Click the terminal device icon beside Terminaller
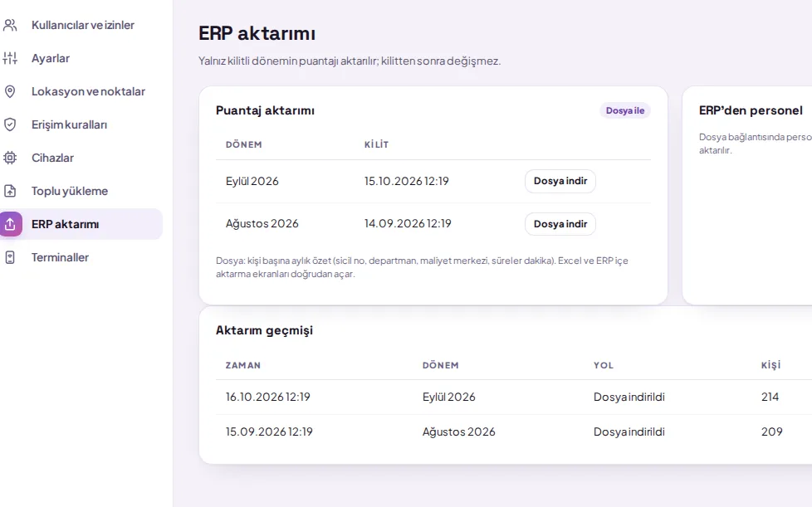Image resolution: width=812 pixels, height=507 pixels. pos(10,257)
